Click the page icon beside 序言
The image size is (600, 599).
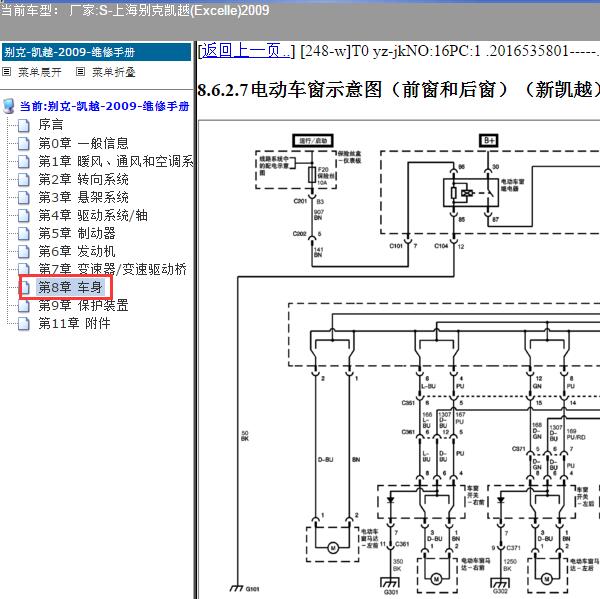(24, 125)
